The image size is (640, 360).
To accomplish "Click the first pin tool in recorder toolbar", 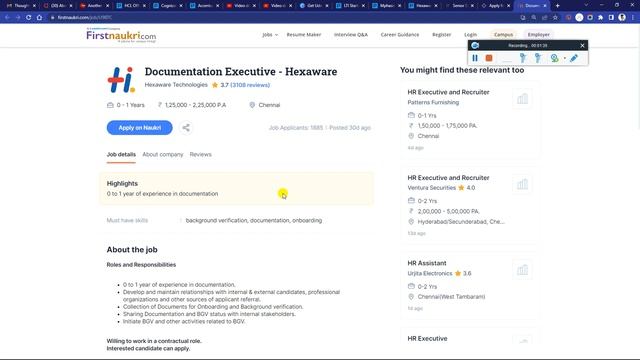I will click(522, 58).
